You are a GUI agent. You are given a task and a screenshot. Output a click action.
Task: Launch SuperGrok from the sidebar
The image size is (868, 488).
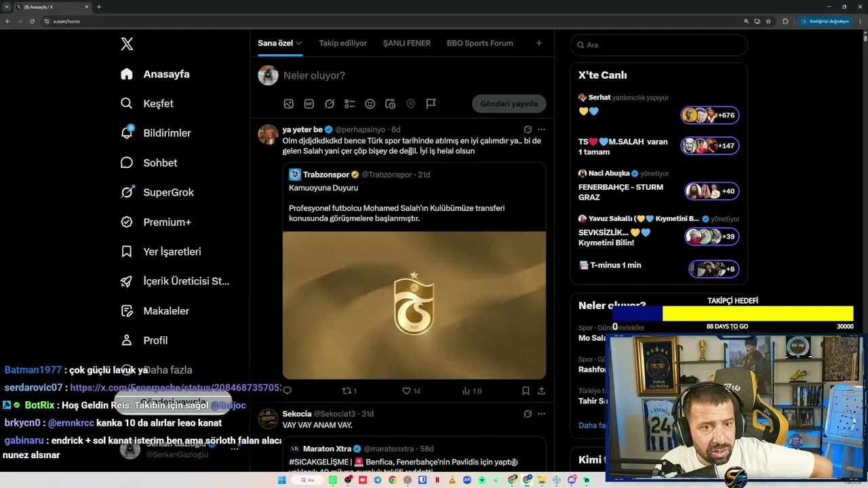157,192
